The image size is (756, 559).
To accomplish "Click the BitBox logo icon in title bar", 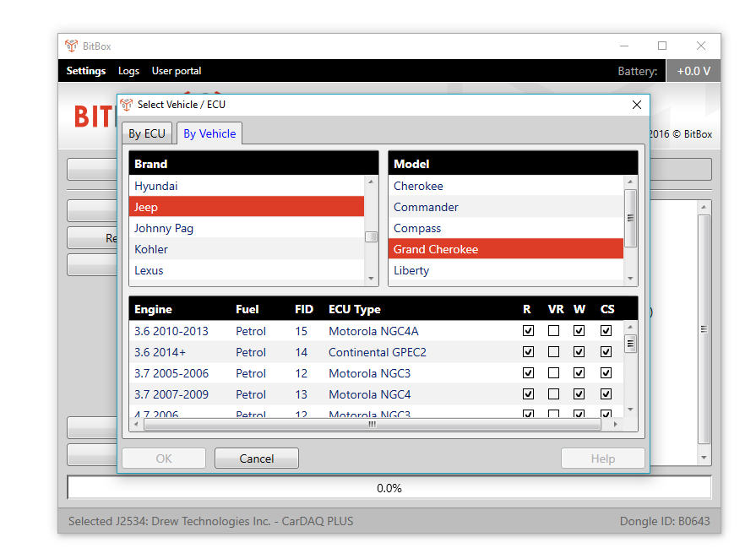I will click(71, 46).
